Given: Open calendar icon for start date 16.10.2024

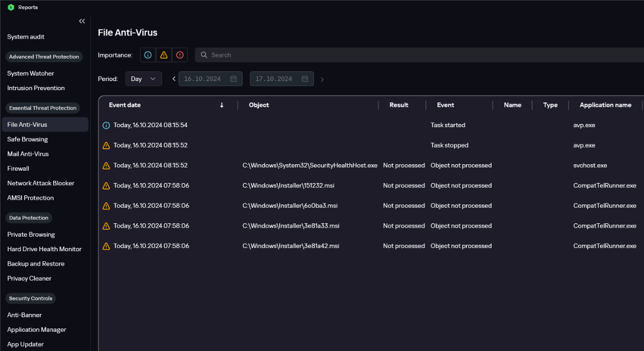Looking at the screenshot, I should (x=233, y=79).
